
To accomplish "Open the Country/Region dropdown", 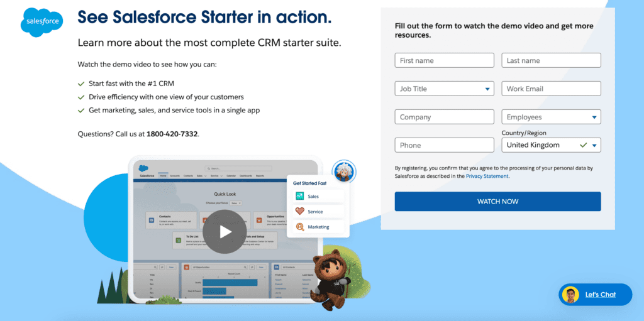I will 551,145.
